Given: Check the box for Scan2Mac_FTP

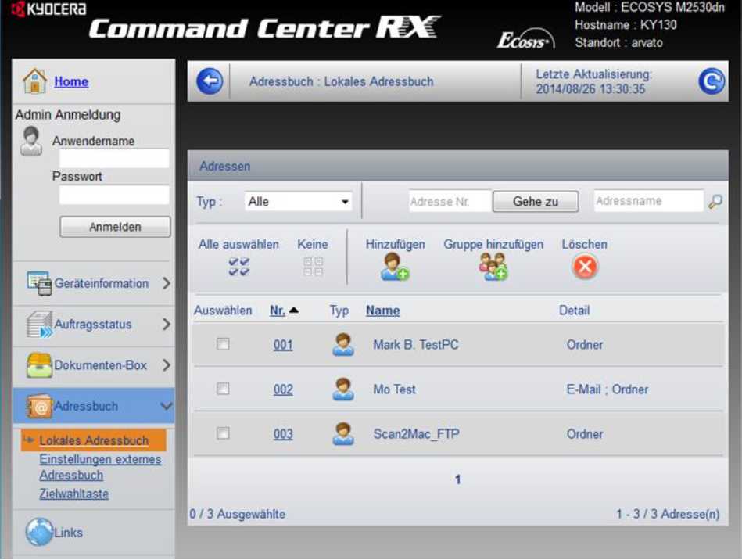Looking at the screenshot, I should (x=223, y=433).
